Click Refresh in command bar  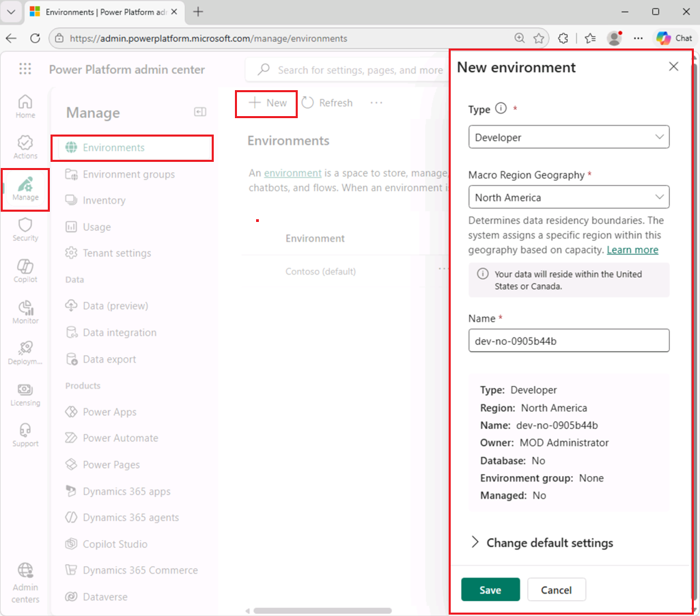coord(327,103)
